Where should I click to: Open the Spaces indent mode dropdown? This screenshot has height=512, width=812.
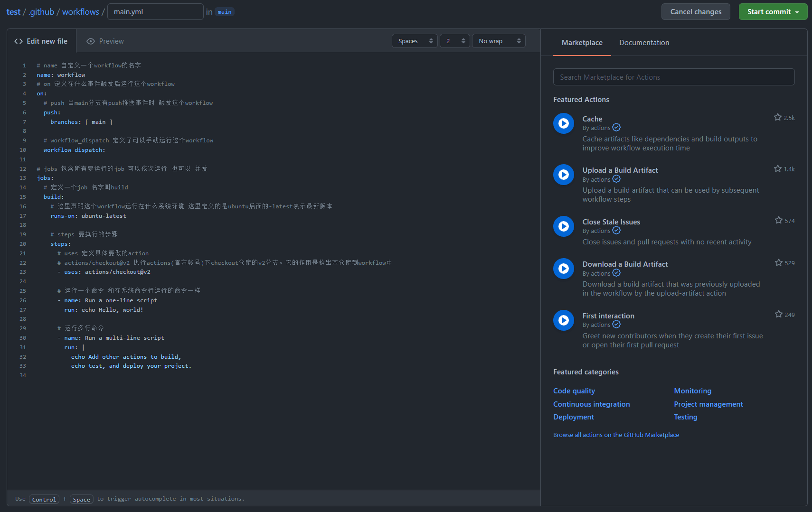point(415,41)
